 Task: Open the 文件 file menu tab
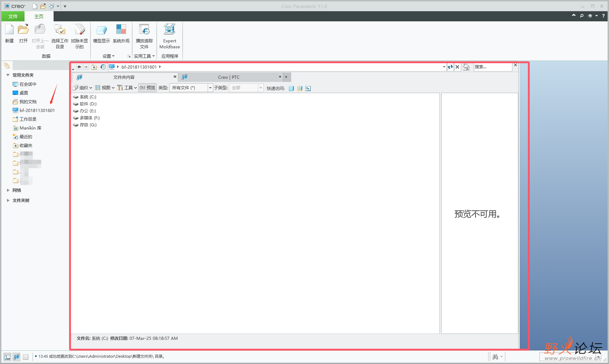13,16
